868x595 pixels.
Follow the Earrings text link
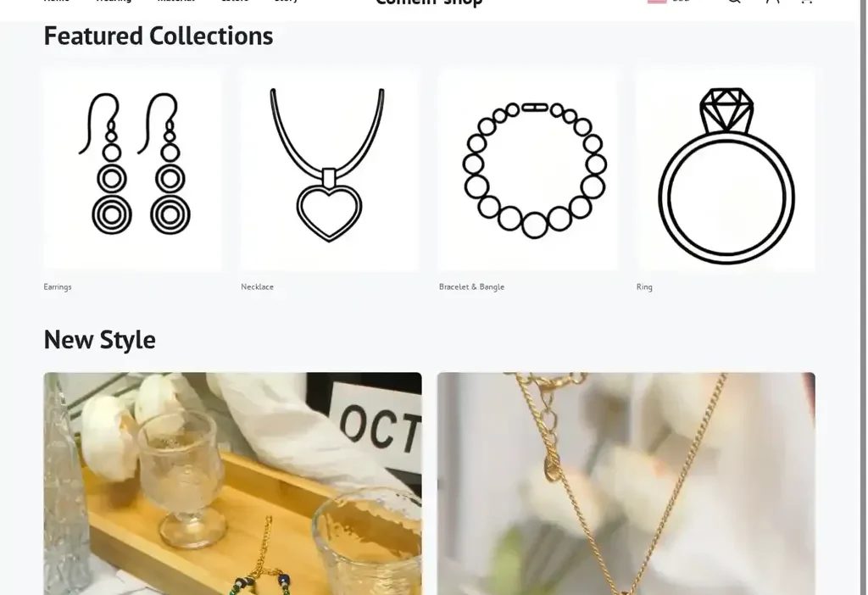(x=58, y=286)
